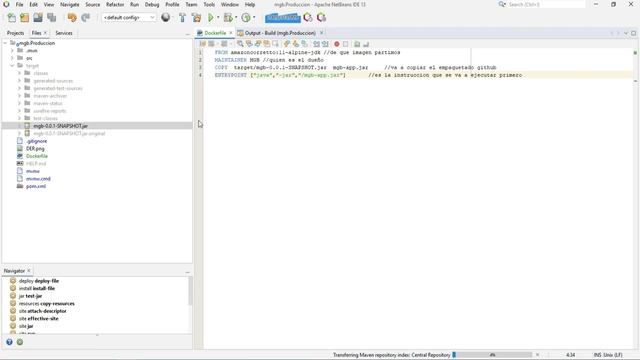640x360 pixels.
Task: Select Dockerfile in the file tree
Action: tap(37, 156)
